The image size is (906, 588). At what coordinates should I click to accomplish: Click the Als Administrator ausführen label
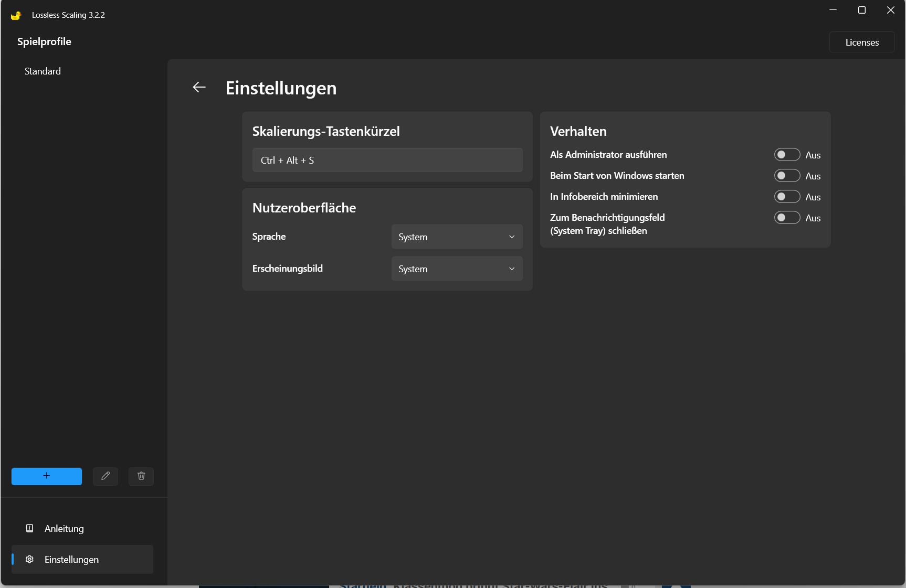[x=608, y=155]
